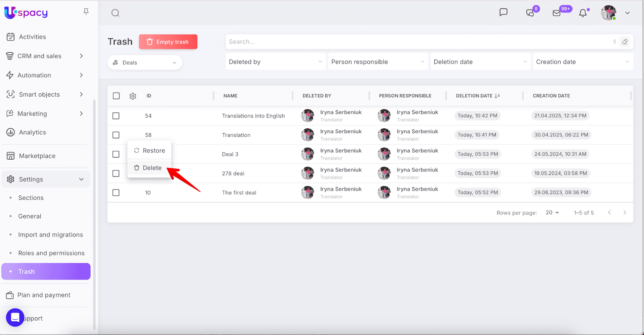This screenshot has height=335, width=644.
Task: Tick the checkbox for 278 deal row
Action: point(116,173)
